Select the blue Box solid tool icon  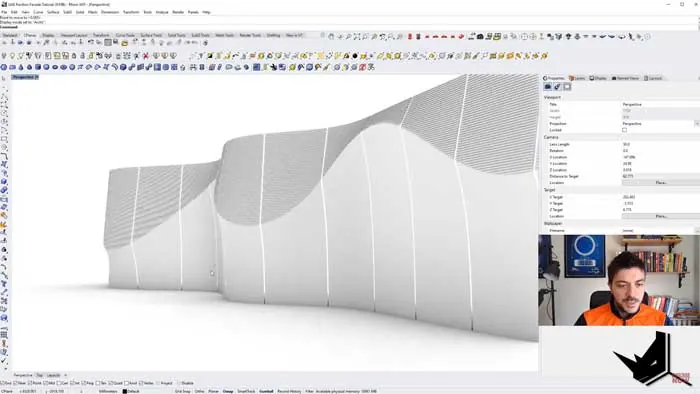click(x=38, y=67)
